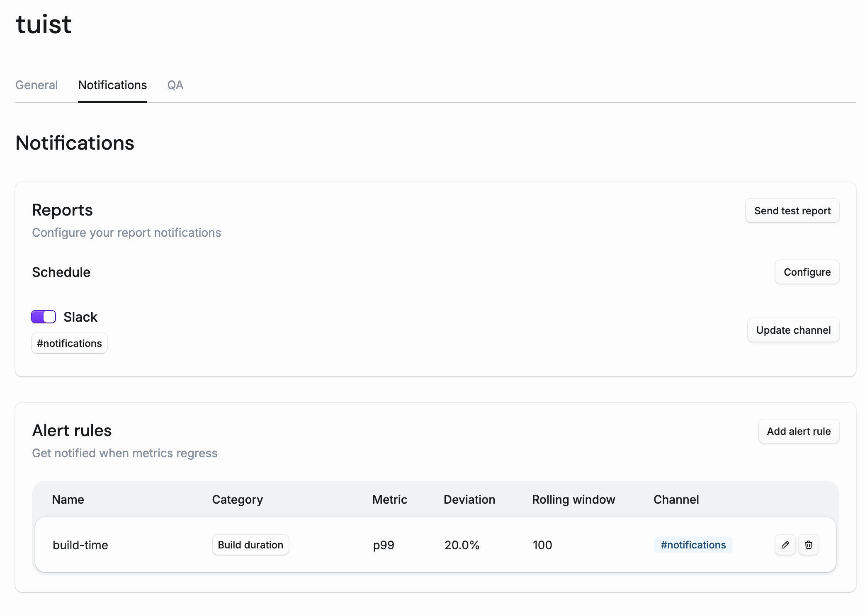Click the tuist logo heading
Image resolution: width=865 pixels, height=616 pixels.
click(x=44, y=24)
